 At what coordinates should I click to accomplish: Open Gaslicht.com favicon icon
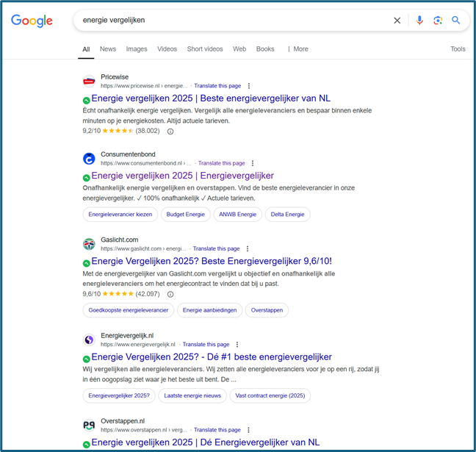coord(89,244)
